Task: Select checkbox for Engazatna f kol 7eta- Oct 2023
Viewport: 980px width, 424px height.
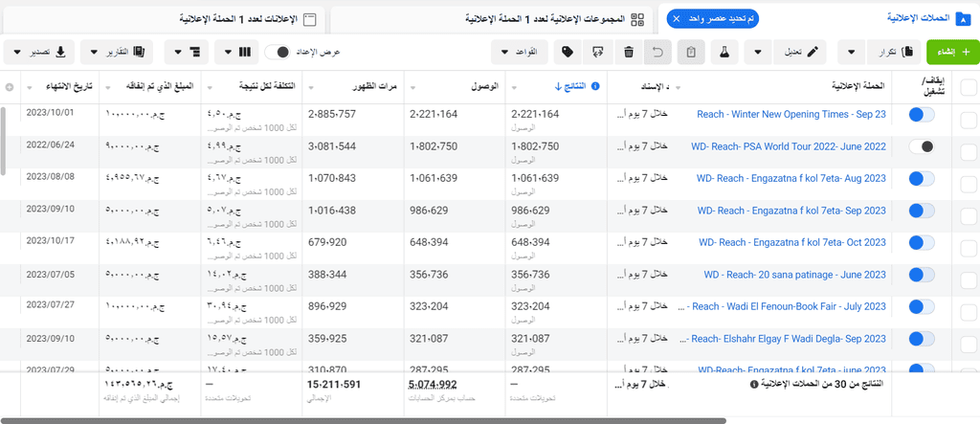Action: point(969,249)
